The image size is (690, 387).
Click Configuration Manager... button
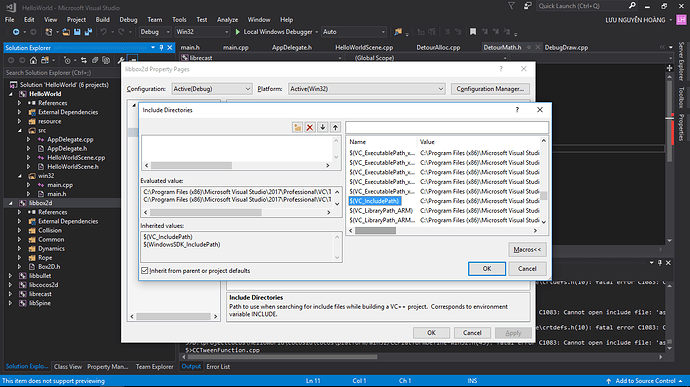pyautogui.click(x=490, y=89)
